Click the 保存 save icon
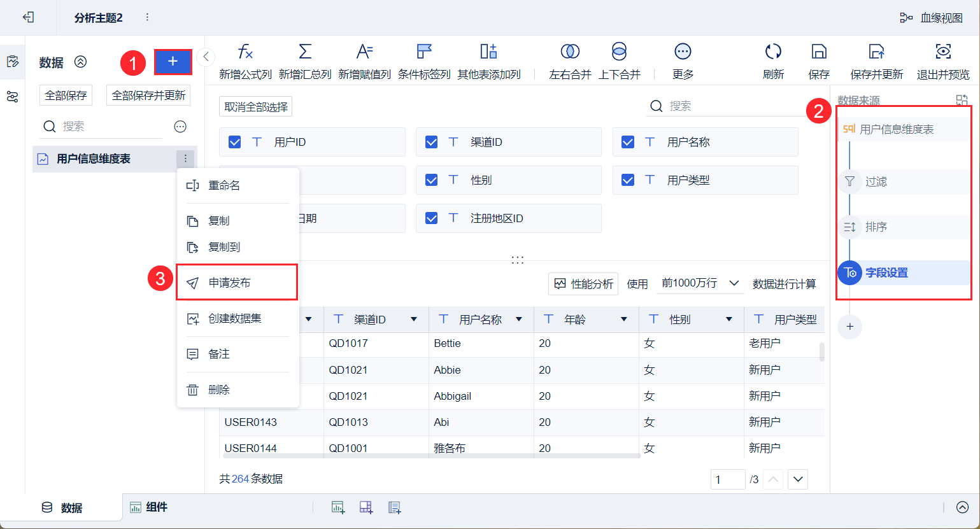 819,52
